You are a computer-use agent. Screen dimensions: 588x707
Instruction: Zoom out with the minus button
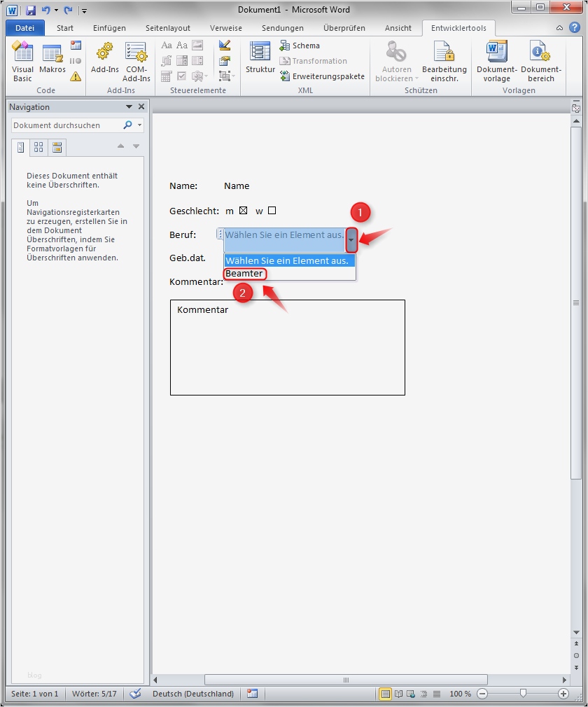click(x=482, y=694)
